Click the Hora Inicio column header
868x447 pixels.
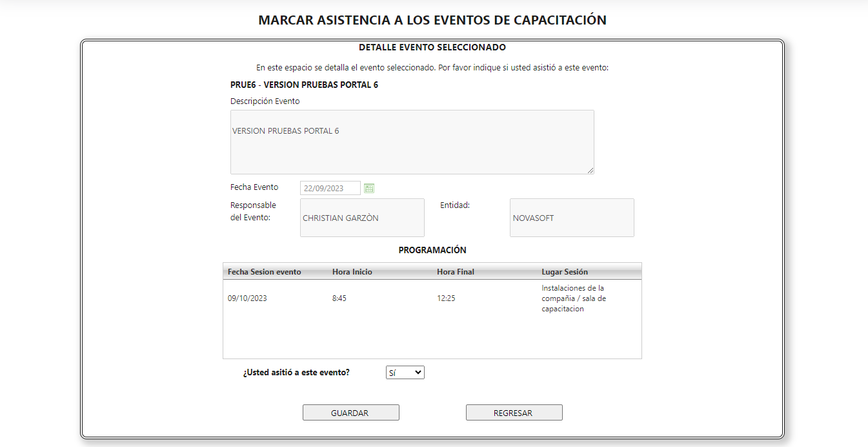coord(352,271)
